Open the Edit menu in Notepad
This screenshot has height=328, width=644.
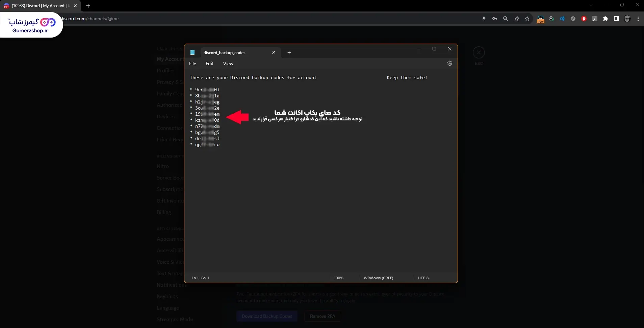(x=209, y=64)
